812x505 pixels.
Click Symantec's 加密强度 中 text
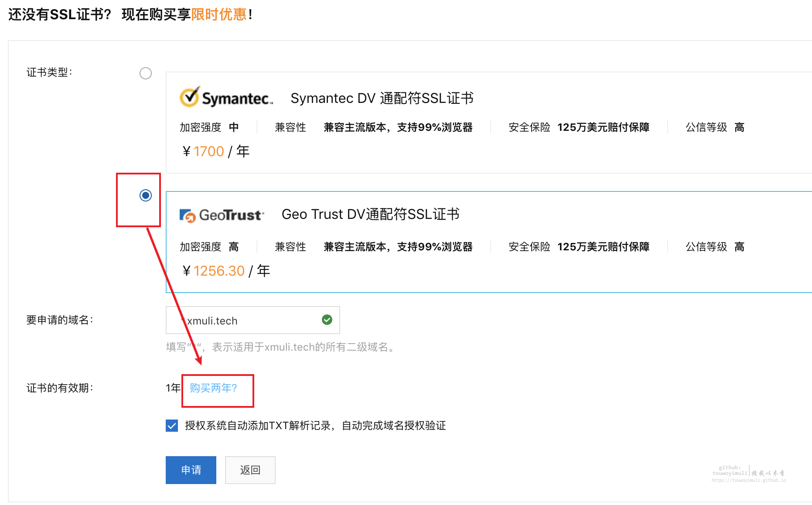pos(209,127)
